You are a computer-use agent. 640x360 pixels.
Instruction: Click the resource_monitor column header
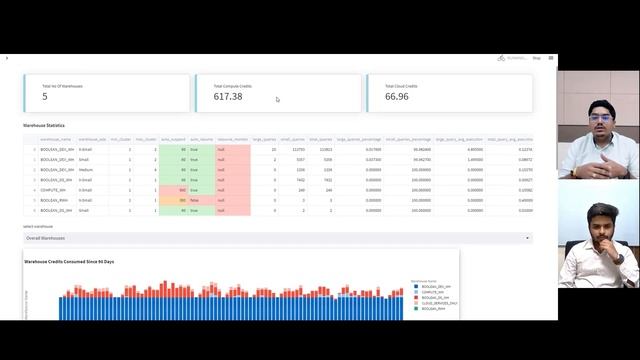click(233, 140)
